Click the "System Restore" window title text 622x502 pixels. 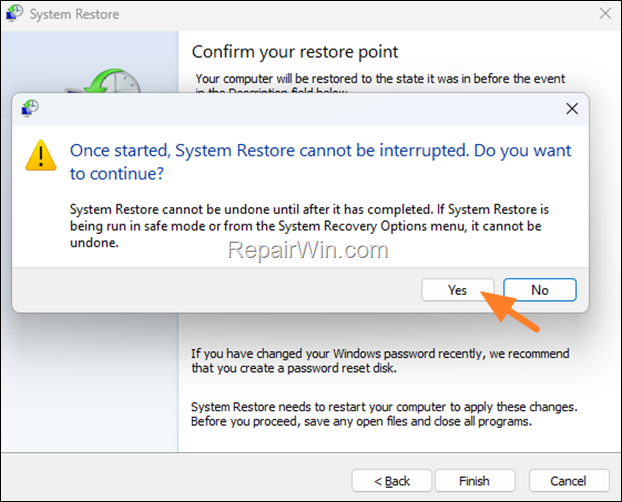tap(74, 14)
